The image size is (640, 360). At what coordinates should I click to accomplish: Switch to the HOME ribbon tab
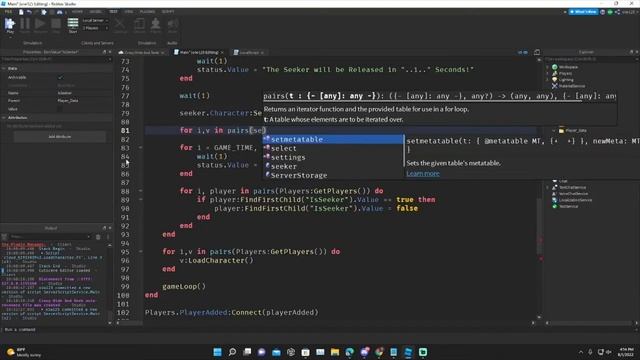point(77,12)
